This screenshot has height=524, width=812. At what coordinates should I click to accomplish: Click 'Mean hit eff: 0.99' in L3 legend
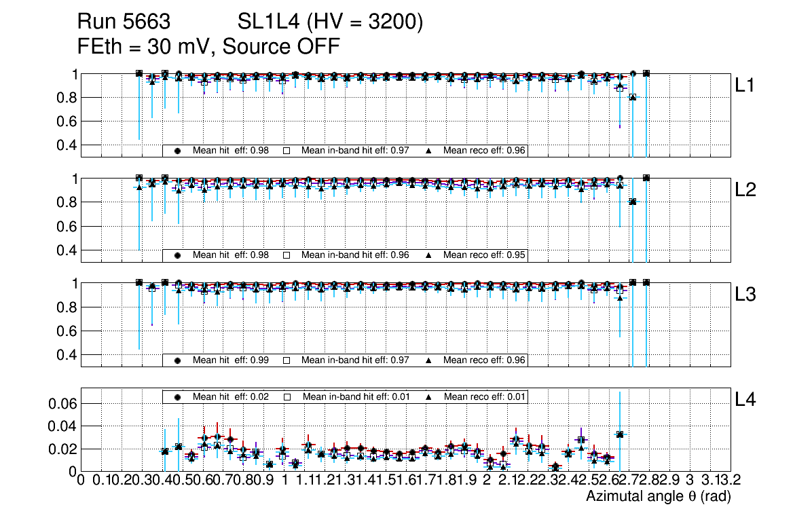click(231, 360)
